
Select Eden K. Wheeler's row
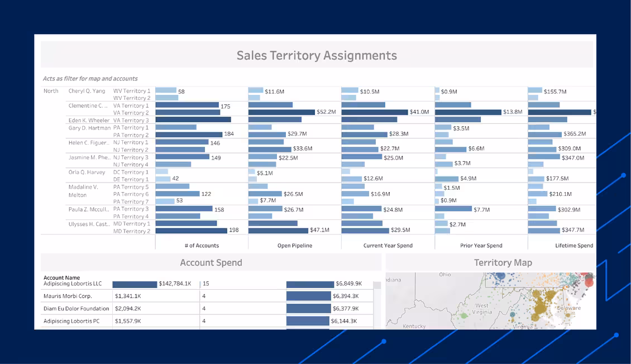pyautogui.click(x=88, y=119)
